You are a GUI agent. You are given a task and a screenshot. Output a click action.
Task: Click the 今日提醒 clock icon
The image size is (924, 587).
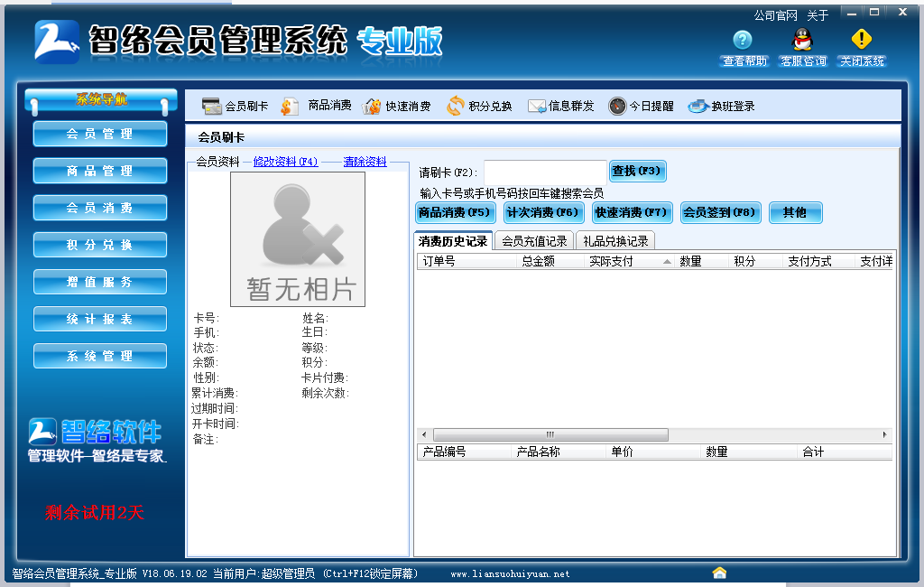click(617, 107)
